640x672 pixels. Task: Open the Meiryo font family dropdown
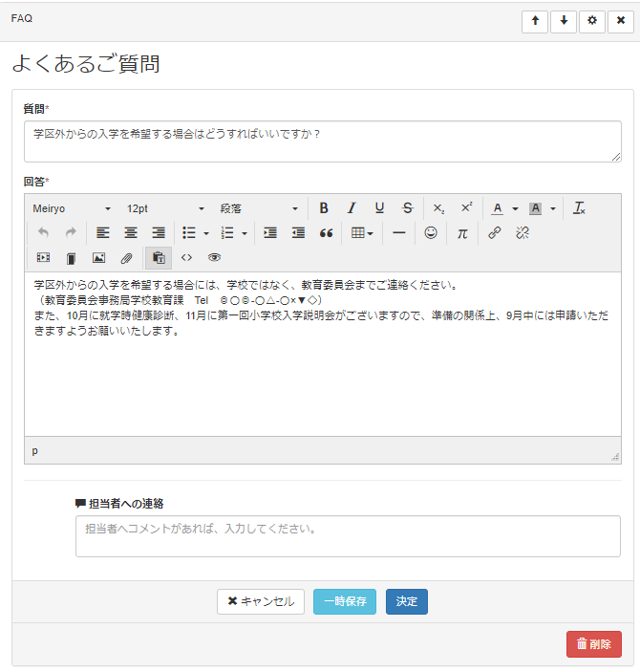click(x=72, y=208)
